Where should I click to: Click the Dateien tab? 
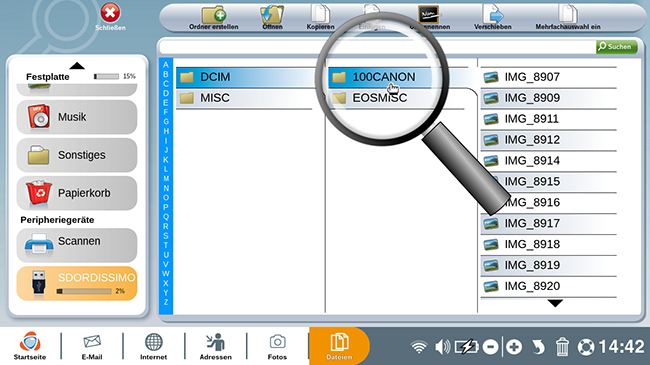[x=339, y=346]
